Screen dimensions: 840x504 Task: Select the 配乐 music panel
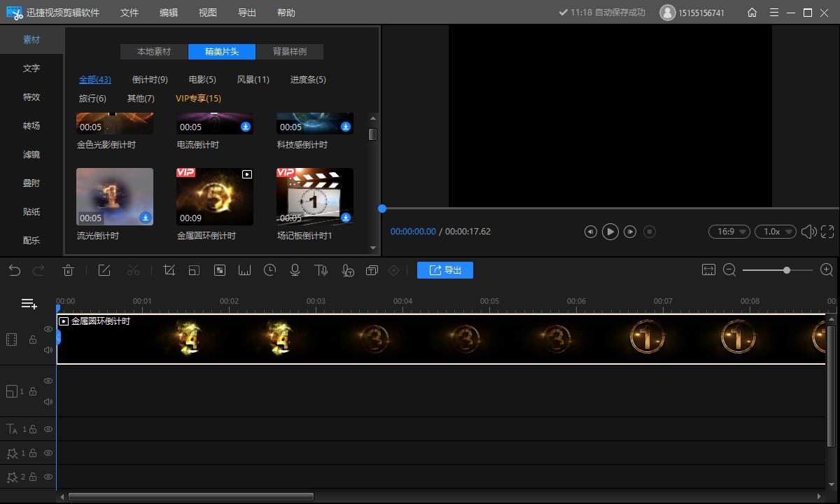(31, 240)
